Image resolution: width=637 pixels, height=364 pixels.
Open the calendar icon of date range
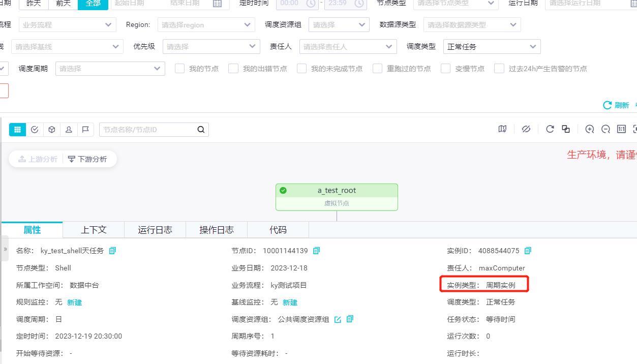click(217, 3)
